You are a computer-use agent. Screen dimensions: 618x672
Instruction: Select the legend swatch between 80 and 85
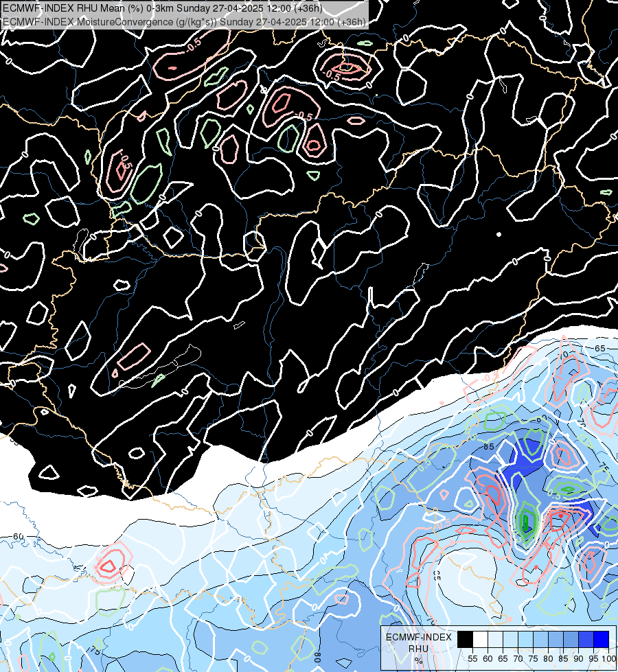(556, 639)
